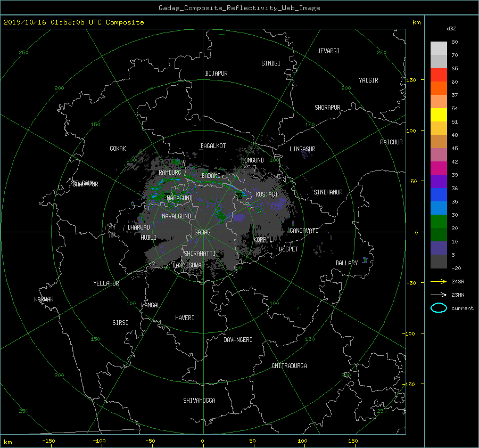479x448 pixels.
Task: Click the BIJAPUR city label
Action: [216, 74]
